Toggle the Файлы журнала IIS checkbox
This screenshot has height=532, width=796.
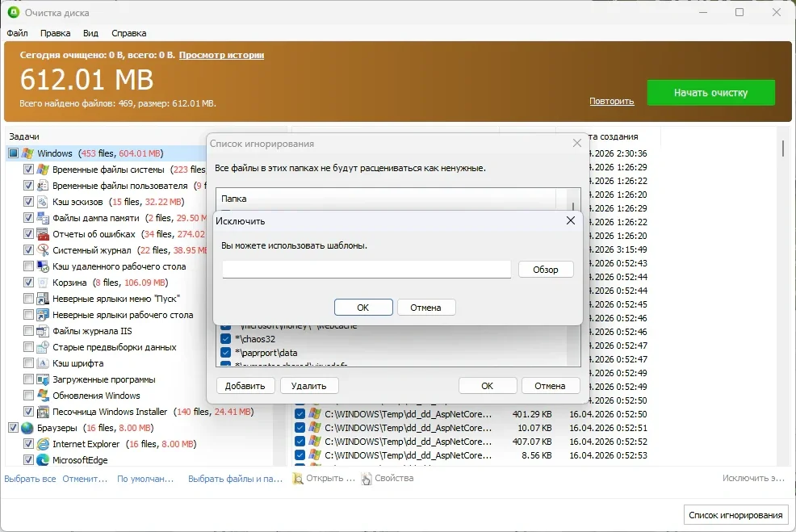click(x=29, y=331)
